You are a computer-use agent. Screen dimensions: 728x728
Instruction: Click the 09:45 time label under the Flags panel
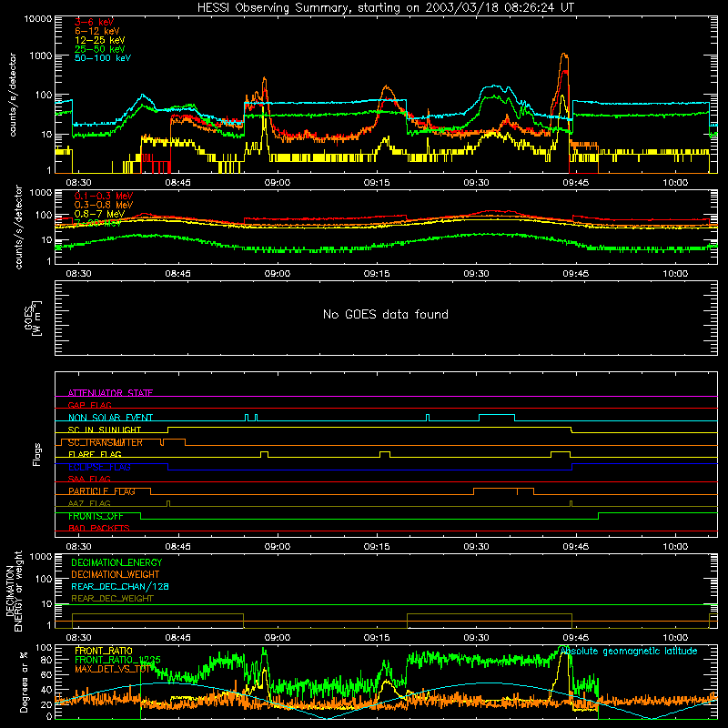576,547
